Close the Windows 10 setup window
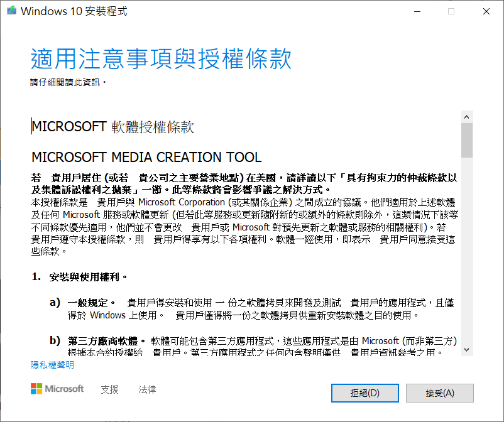 tap(486, 11)
